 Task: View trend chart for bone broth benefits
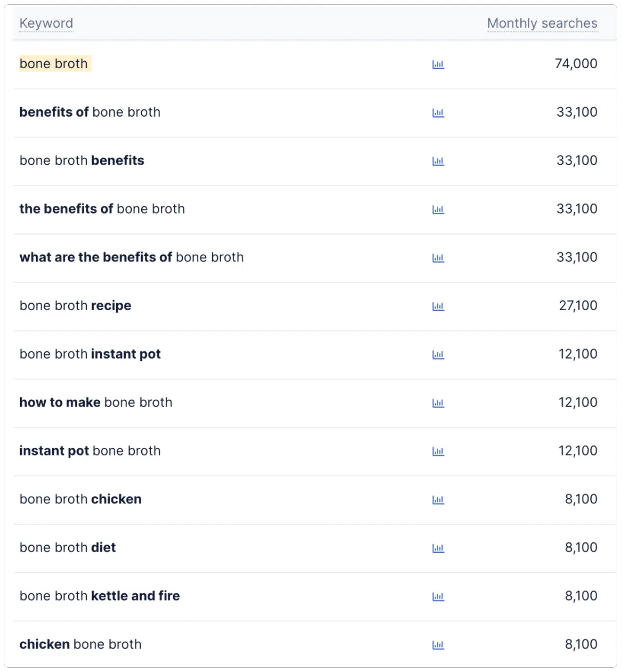[438, 161]
